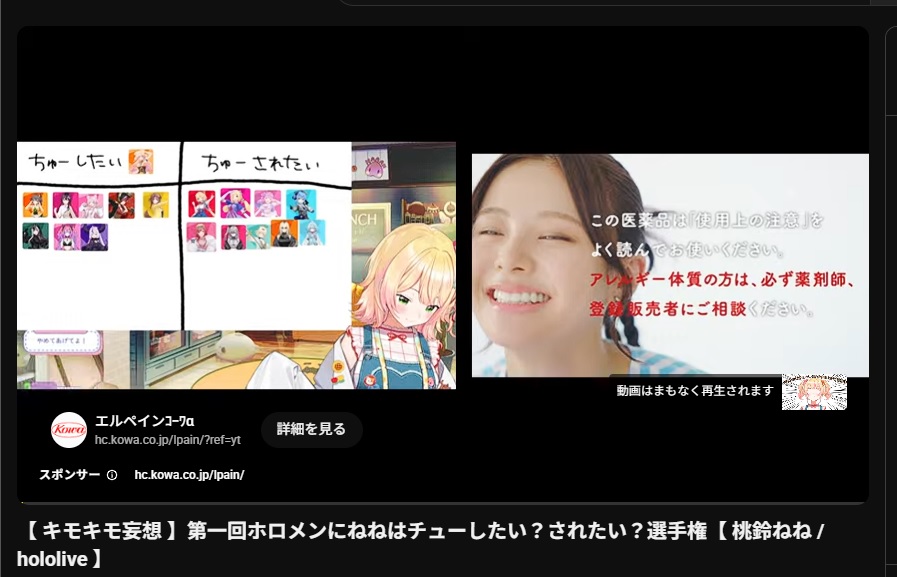Screen dimensions: 897x577
Task: Click the character icon beside ちゅーしたい heading
Action: (x=140, y=161)
